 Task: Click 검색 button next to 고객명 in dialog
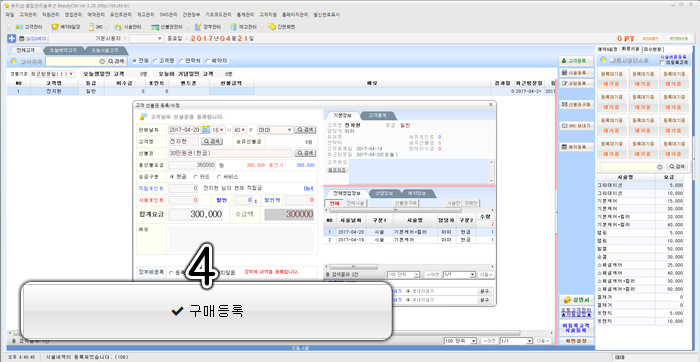[212, 141]
